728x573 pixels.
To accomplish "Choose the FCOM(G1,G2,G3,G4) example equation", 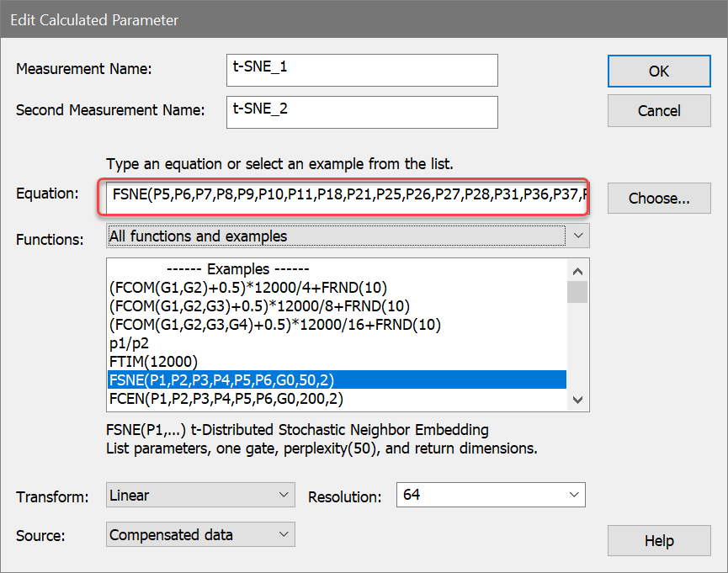I will [336, 324].
